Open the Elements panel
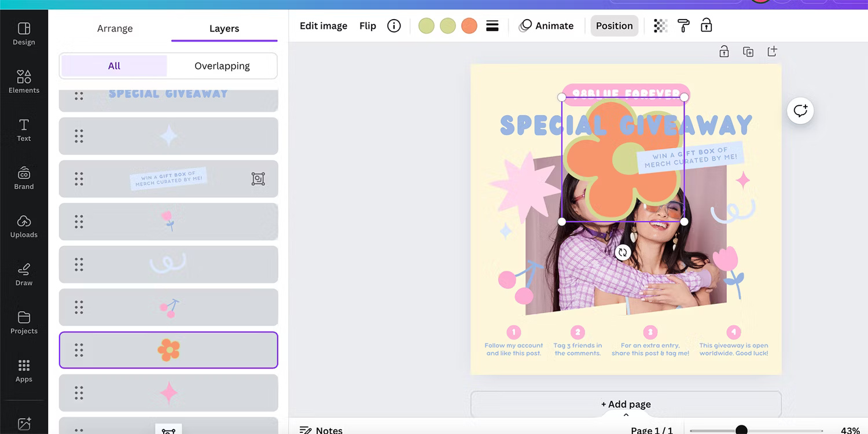Screen dimensions: 868x434 pyautogui.click(x=24, y=80)
